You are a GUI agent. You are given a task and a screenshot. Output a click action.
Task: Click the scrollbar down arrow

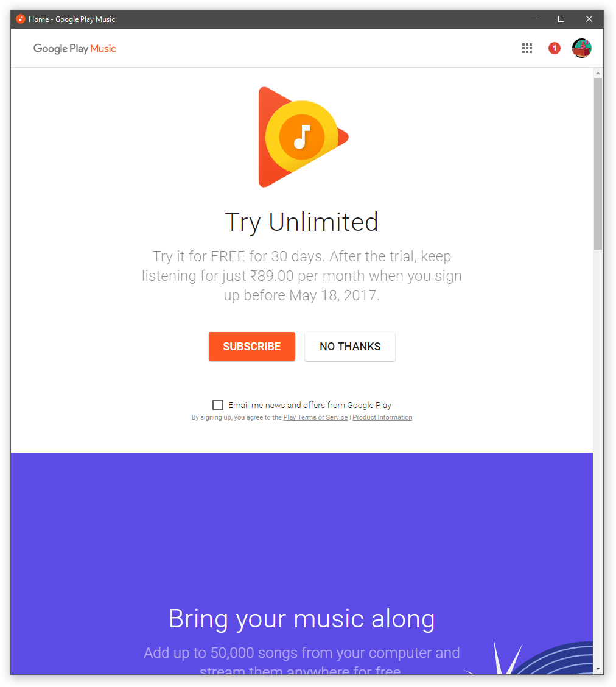point(598,669)
